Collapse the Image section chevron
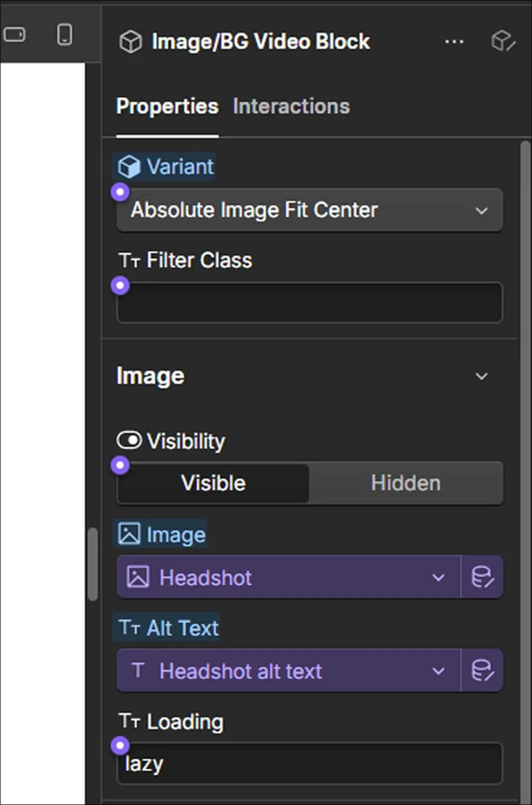Image resolution: width=532 pixels, height=805 pixels. coord(481,376)
